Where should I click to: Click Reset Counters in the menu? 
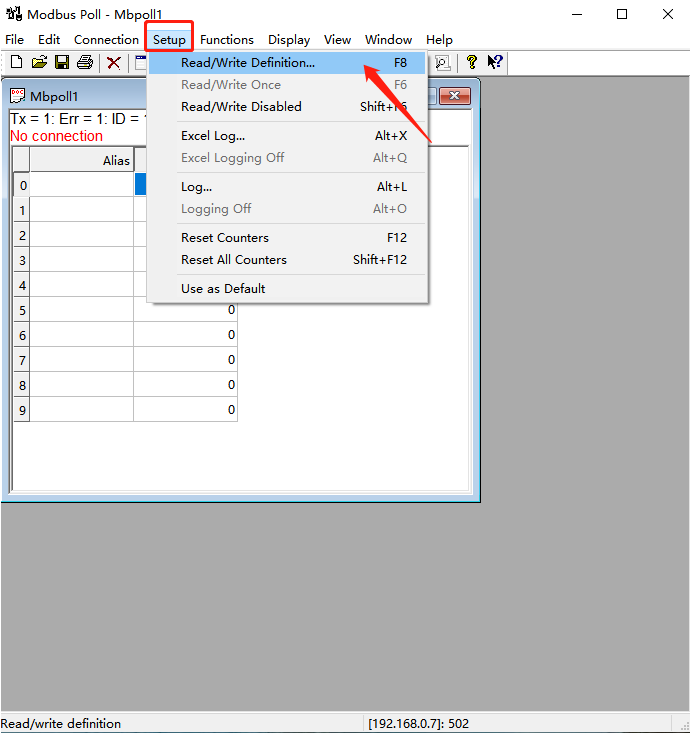[225, 238]
